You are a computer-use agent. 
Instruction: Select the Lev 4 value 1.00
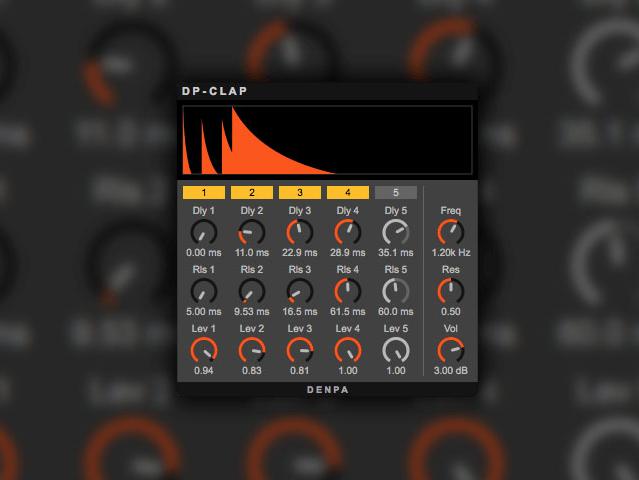[x=348, y=371]
